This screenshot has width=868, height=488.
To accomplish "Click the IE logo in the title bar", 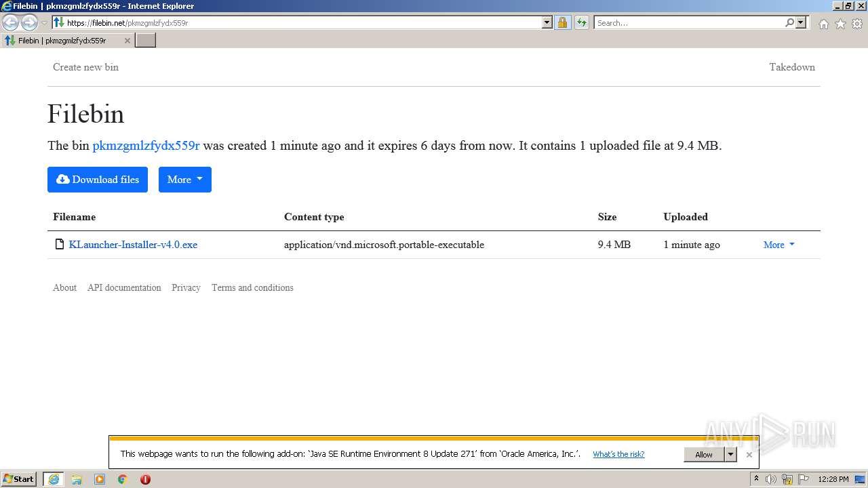I will [7, 6].
